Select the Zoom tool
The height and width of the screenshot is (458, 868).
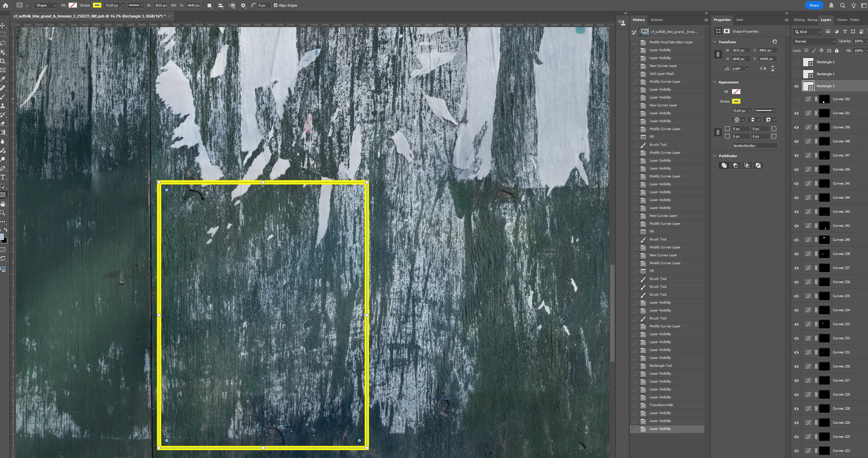pos(3,213)
